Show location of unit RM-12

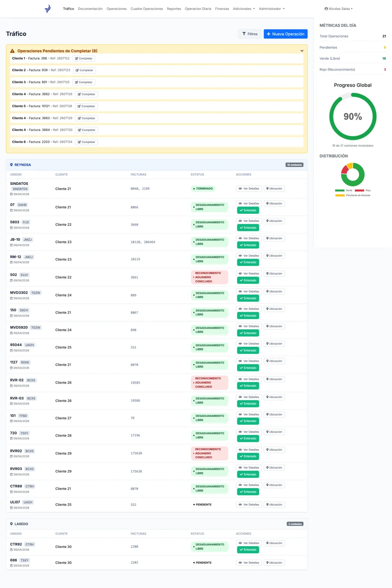click(274, 256)
